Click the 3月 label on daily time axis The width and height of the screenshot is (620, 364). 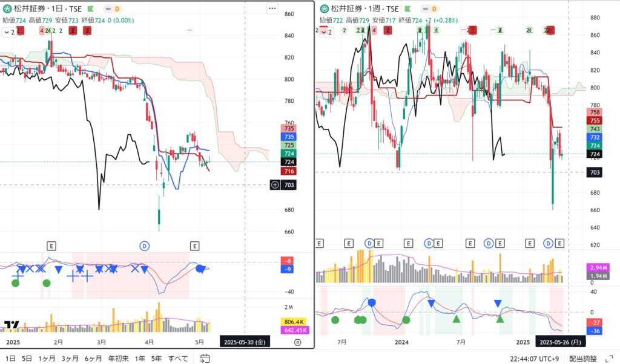[x=102, y=342]
